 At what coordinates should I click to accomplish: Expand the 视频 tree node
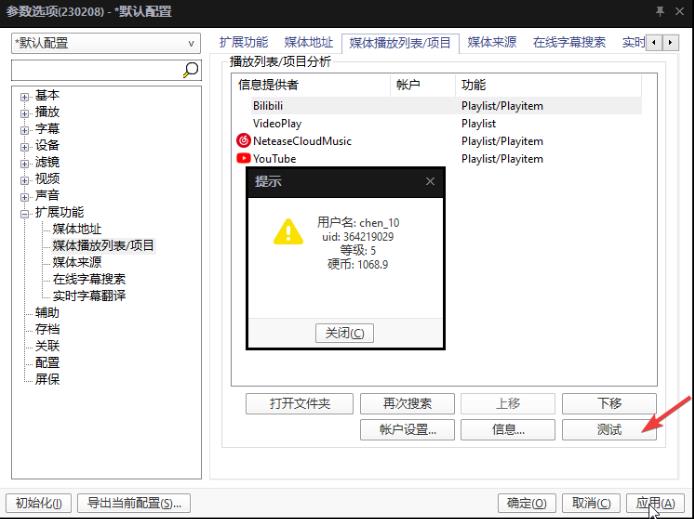(25, 180)
